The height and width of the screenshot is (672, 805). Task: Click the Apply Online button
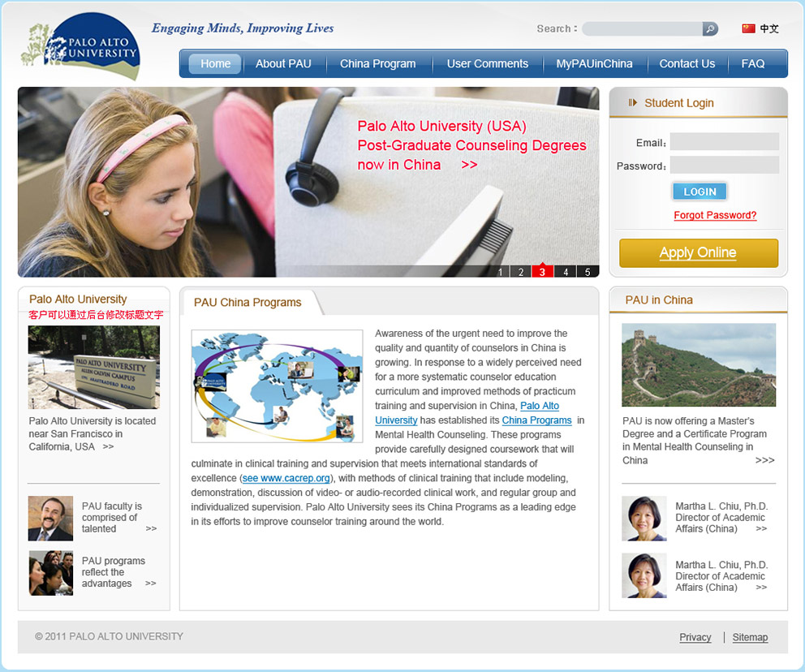(x=698, y=252)
